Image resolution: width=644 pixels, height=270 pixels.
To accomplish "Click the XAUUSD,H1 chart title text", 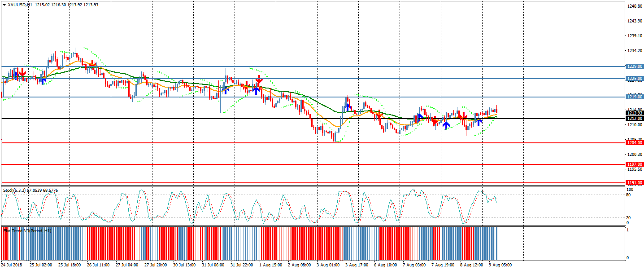I will (20, 4).
